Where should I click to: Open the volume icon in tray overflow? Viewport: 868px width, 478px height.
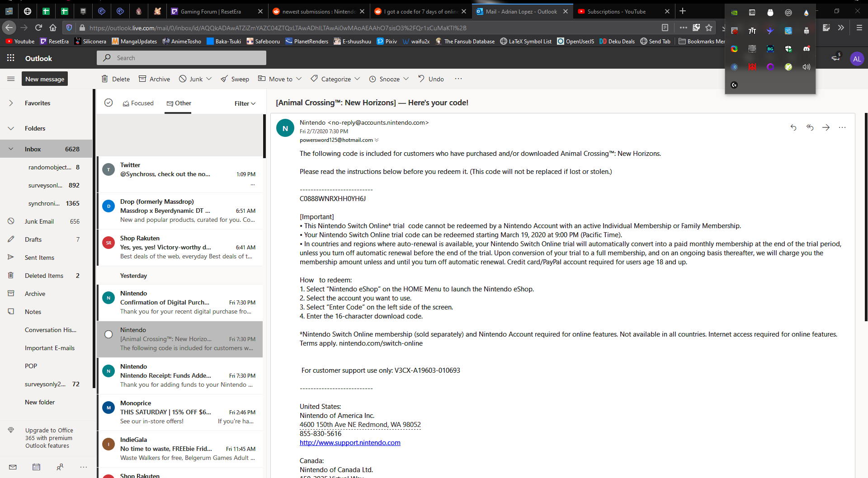807,67
